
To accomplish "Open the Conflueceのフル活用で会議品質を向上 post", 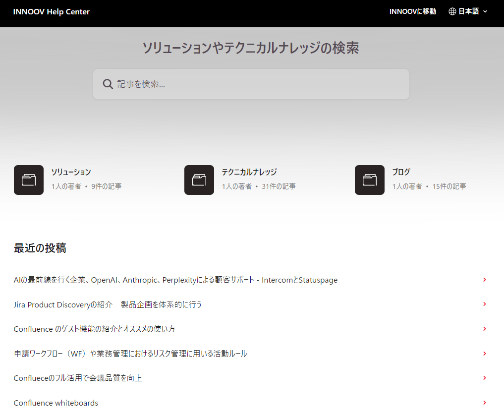I will click(x=77, y=378).
